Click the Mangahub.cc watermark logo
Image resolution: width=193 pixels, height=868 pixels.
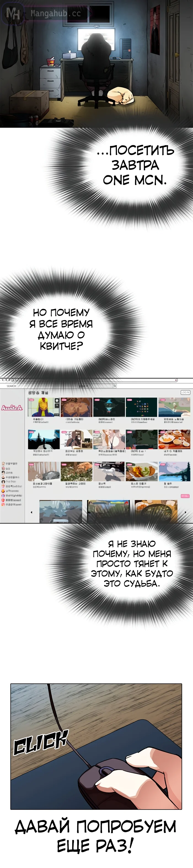click(x=44, y=14)
